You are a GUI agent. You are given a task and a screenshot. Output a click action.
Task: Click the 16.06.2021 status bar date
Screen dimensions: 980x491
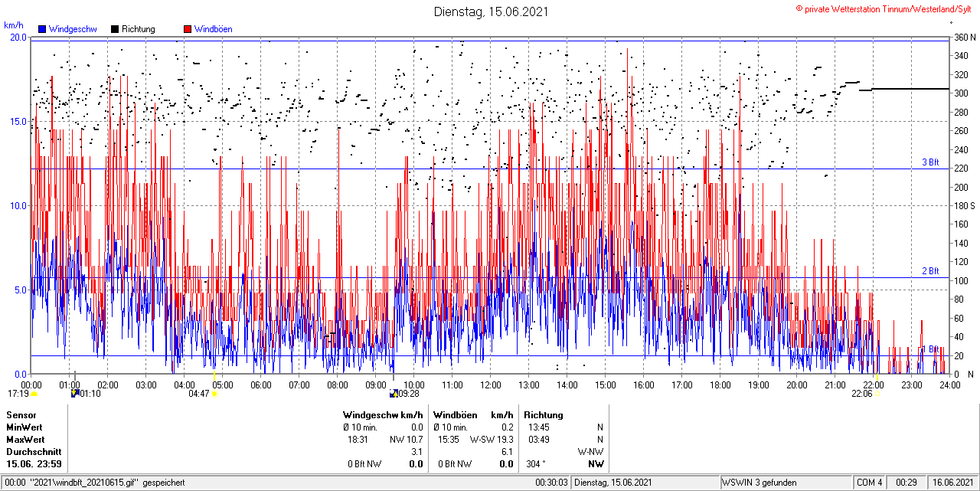click(952, 483)
